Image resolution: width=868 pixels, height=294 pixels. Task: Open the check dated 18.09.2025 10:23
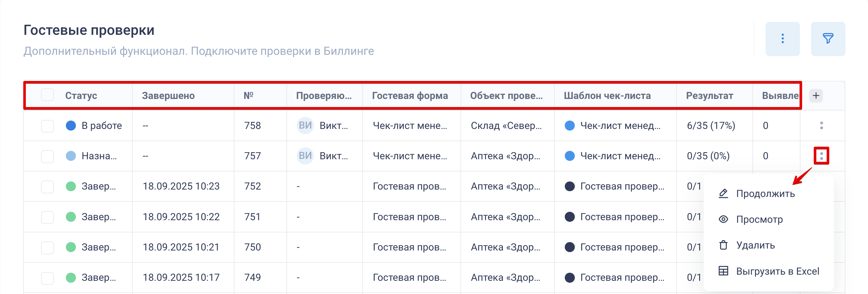point(181,186)
